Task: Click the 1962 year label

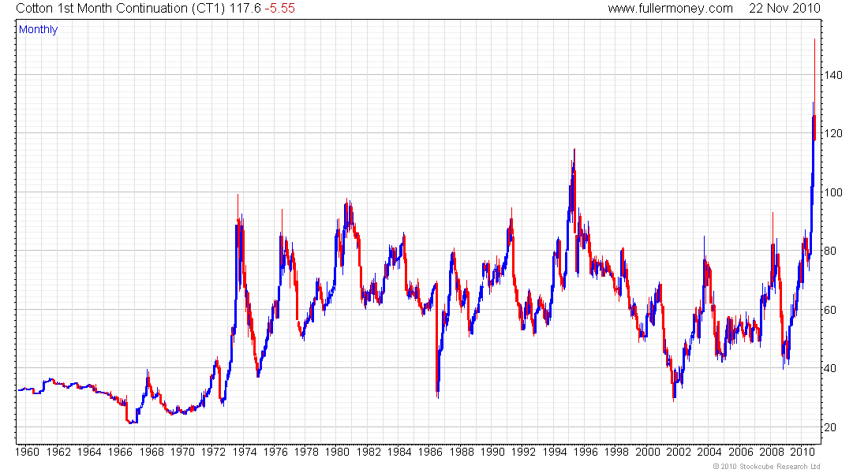Action: (58, 452)
